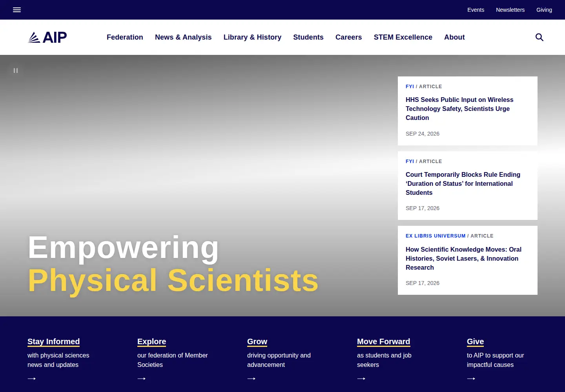
Task: Open the Give heading link
Action: pos(475,341)
